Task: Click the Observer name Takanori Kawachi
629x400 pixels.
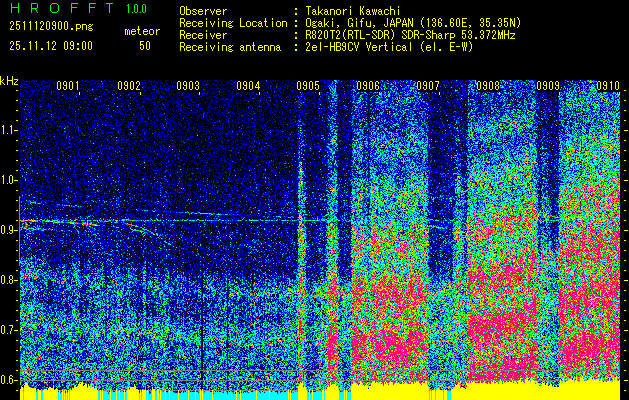Action: pyautogui.click(x=353, y=11)
